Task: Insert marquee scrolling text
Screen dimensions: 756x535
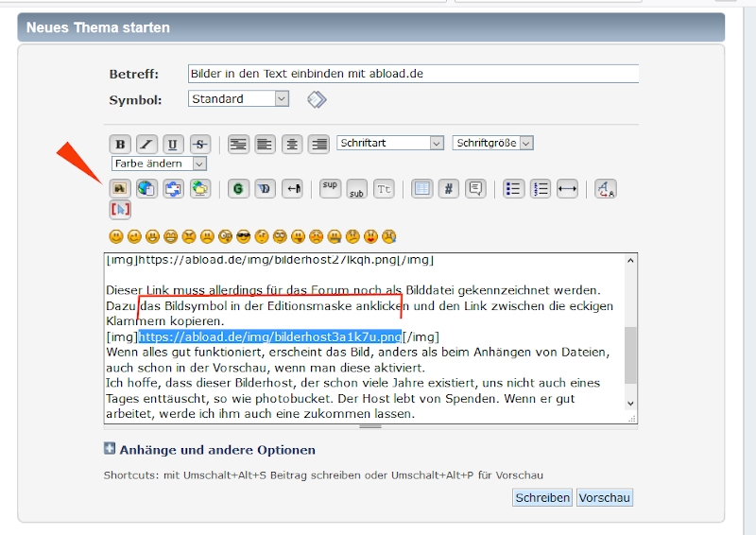Action: [292, 188]
